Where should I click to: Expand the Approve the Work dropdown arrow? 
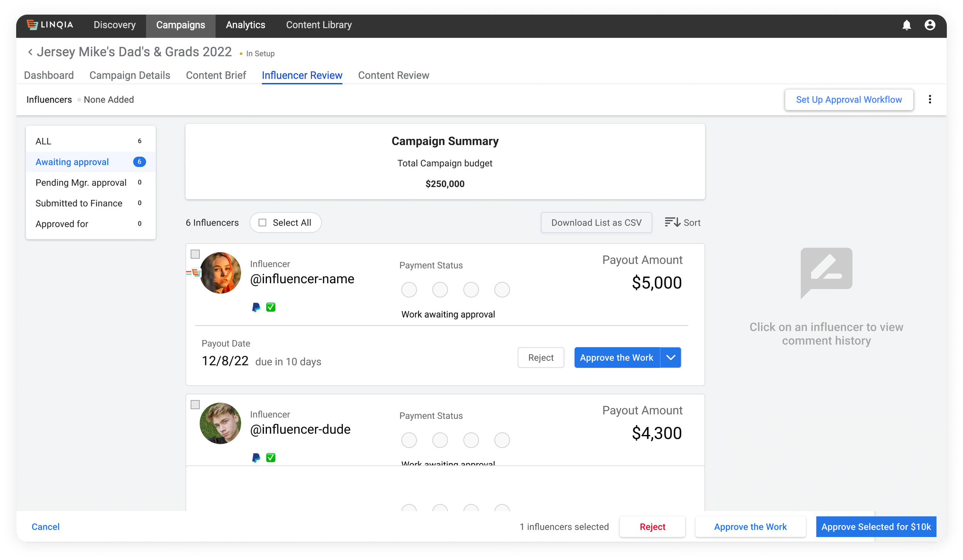(x=671, y=358)
